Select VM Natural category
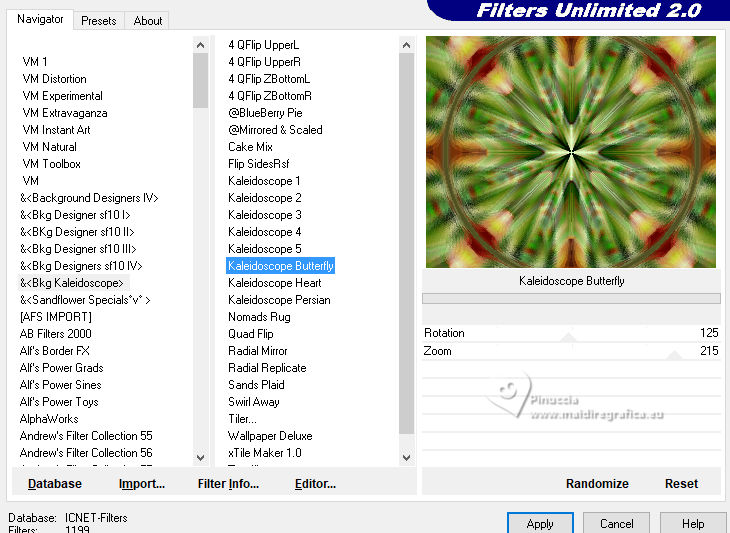Screen dimensions: 730x533 49,147
